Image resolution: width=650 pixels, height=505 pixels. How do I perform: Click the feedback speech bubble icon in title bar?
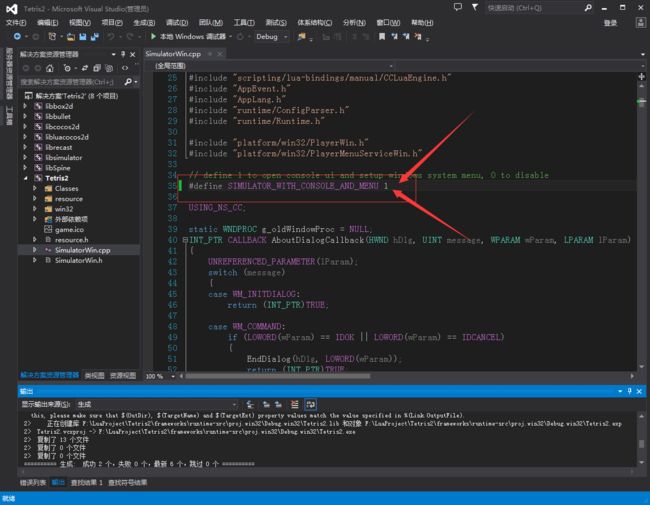[458, 7]
